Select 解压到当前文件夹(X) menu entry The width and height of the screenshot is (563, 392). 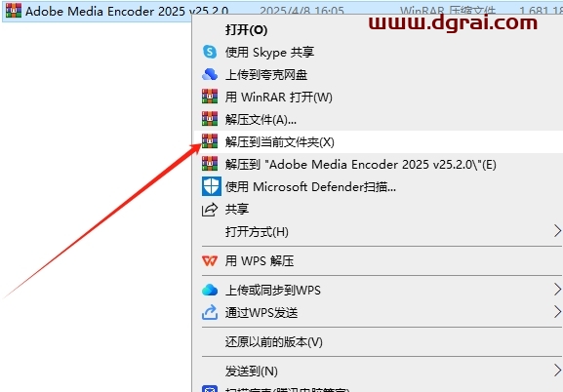378,141
